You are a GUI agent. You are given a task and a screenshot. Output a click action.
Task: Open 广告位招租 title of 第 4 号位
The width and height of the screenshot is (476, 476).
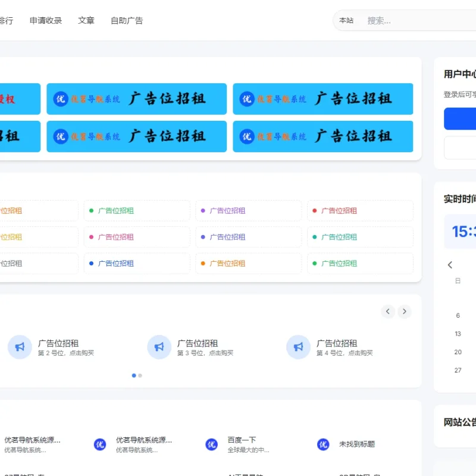337,343
